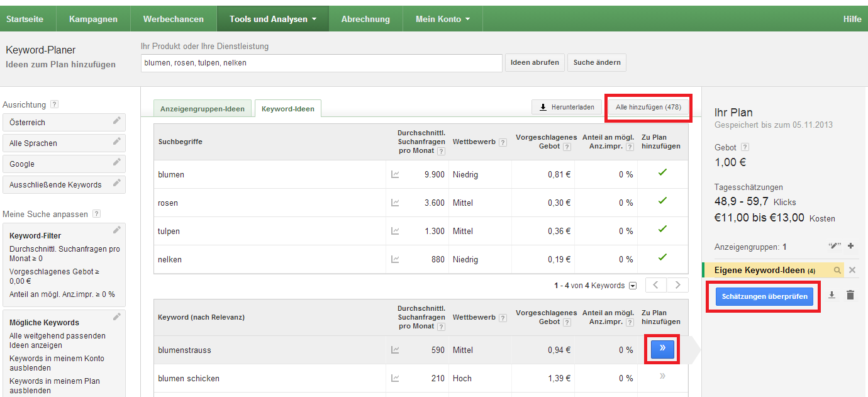Open the magnifier on "Eigene Keyword-Ideen"
Viewport: 868px width, 397px height.
[x=837, y=269]
